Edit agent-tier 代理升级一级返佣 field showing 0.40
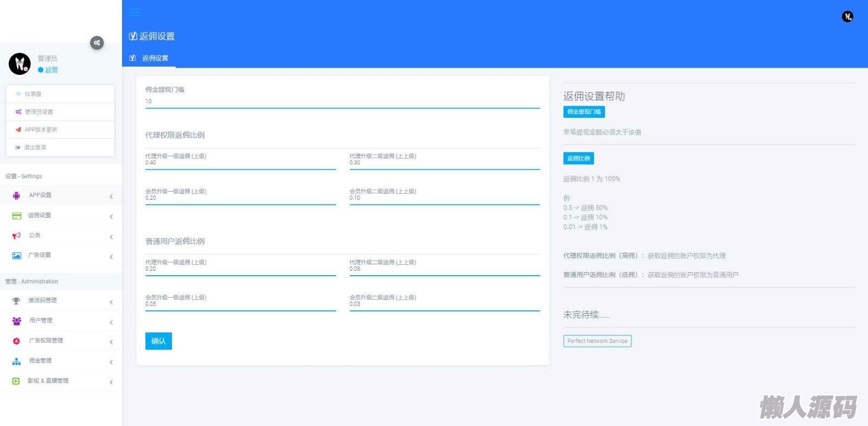The width and height of the screenshot is (868, 426). pyautogui.click(x=240, y=163)
